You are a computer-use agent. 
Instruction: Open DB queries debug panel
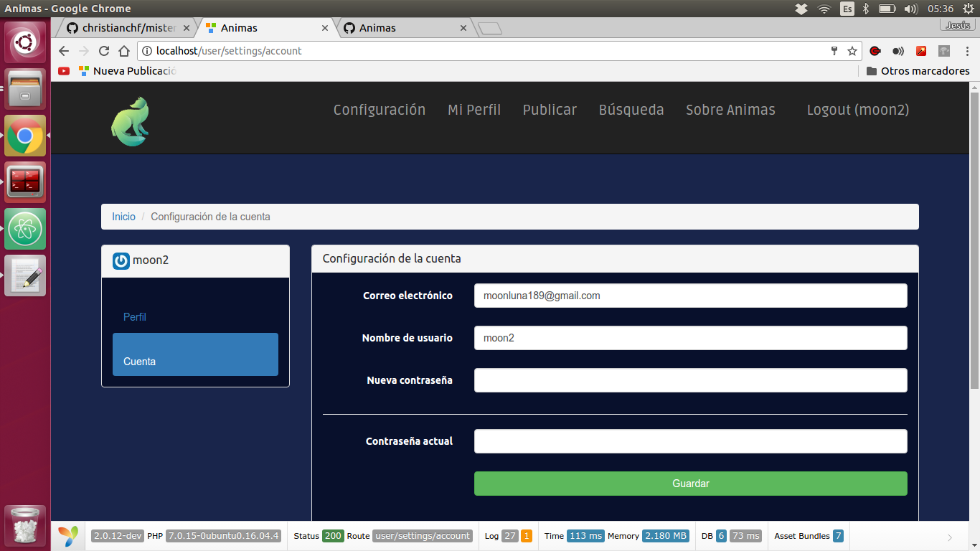[x=731, y=536]
